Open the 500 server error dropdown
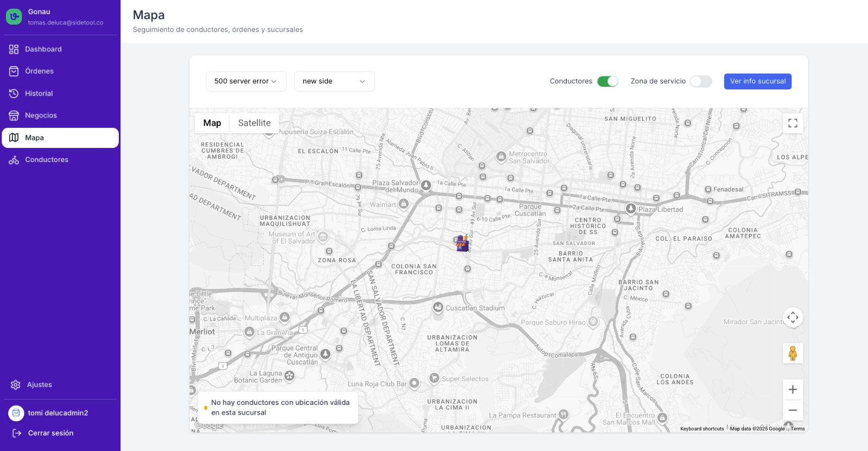Viewport: 868px width, 451px height. coord(246,81)
